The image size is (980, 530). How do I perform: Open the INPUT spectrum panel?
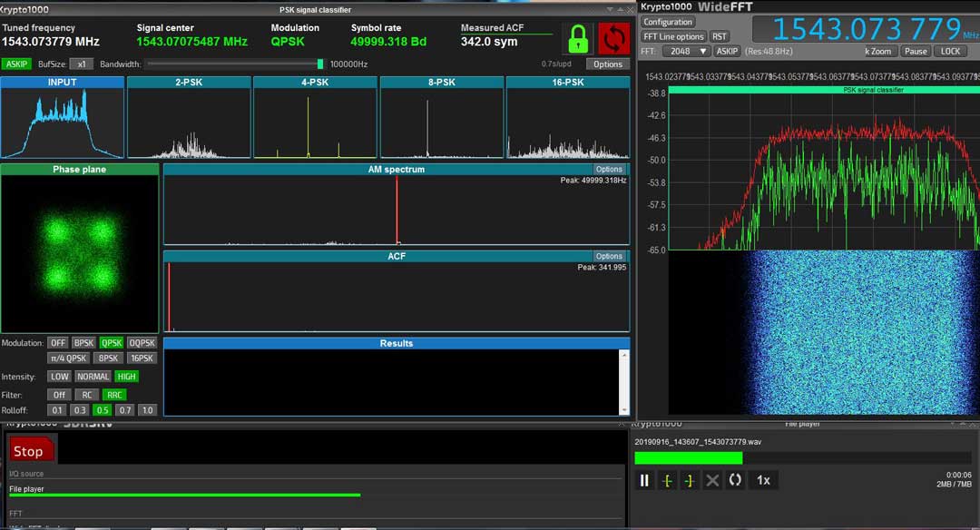tap(62, 117)
